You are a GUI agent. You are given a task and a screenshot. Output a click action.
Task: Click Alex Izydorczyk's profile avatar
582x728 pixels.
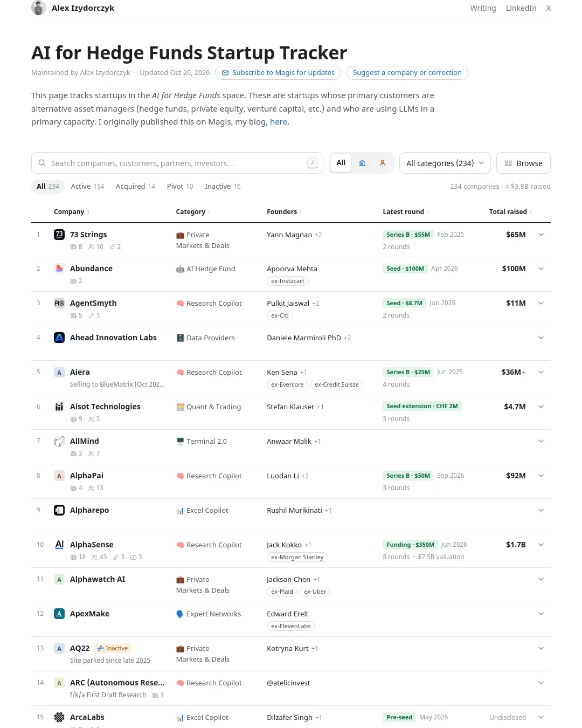pos(39,8)
